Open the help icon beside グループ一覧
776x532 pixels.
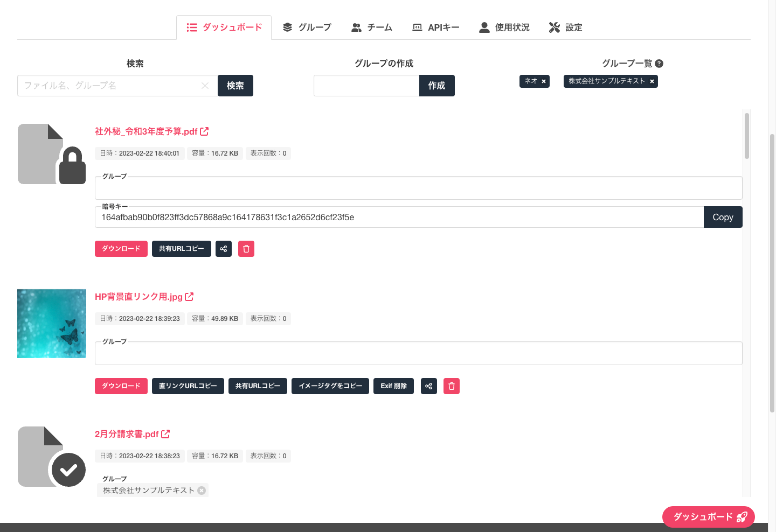click(x=659, y=64)
